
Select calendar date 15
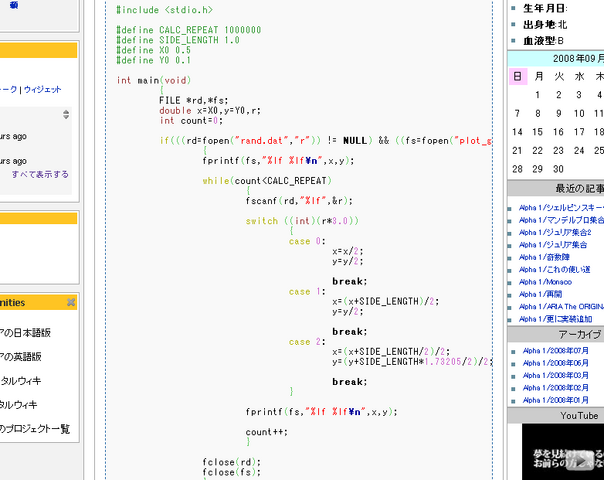(538, 132)
